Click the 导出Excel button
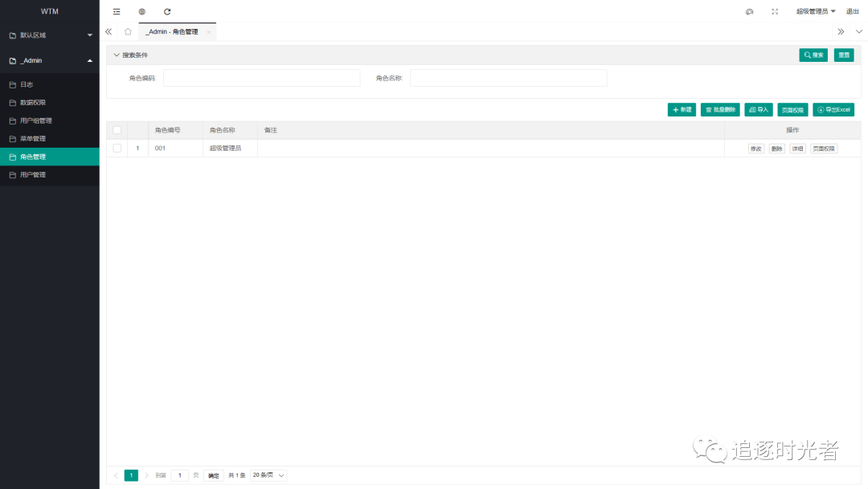Screen dimensions: 868x489 pos(833,110)
